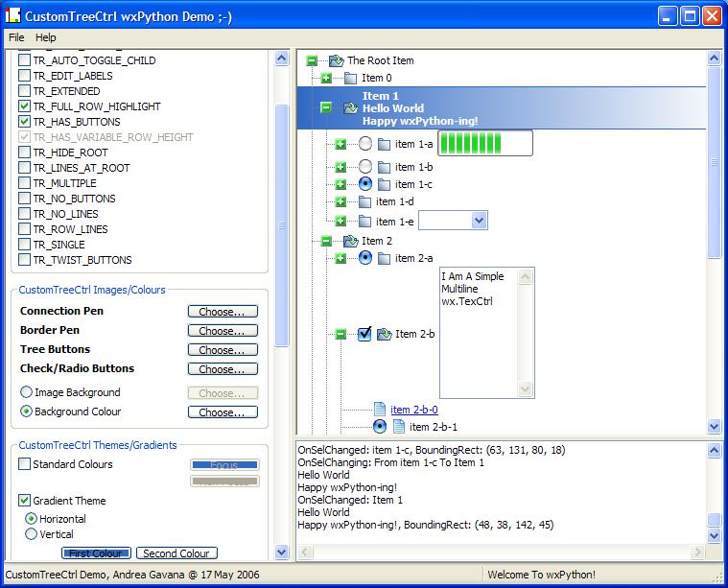Open the combo box next to item 1-e

pyautogui.click(x=479, y=221)
